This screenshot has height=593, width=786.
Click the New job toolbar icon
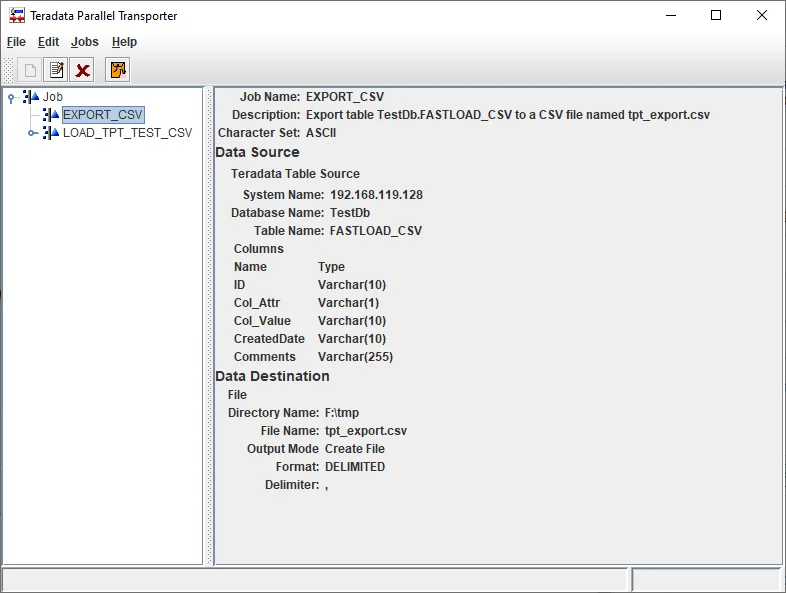point(30,70)
